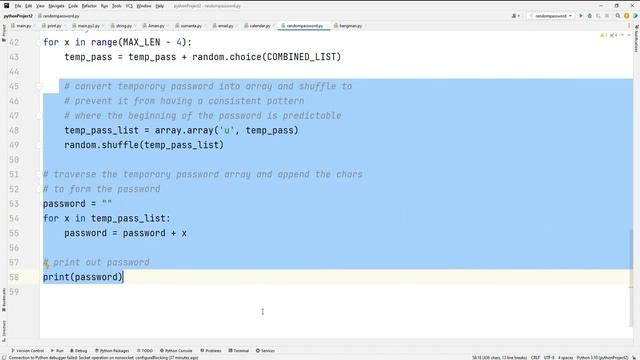The height and width of the screenshot is (360, 640).
Task: Switch to the email.py editor tab
Action: coord(225,26)
